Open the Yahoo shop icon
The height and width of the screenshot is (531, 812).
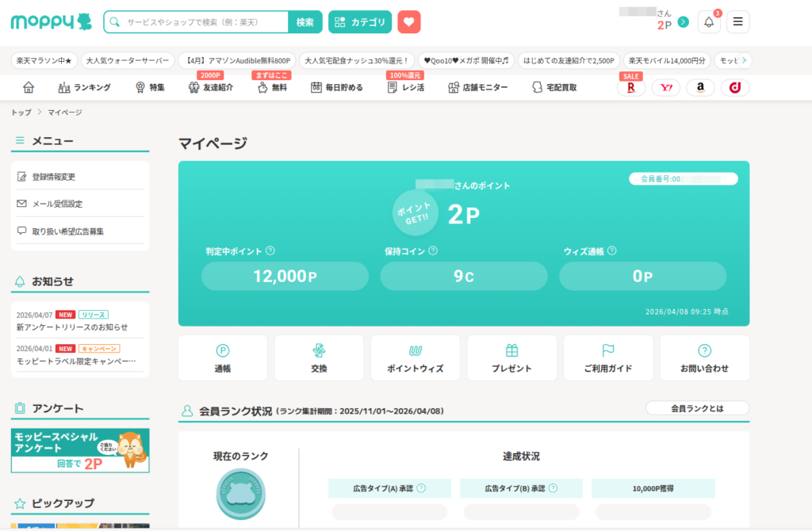click(x=665, y=88)
